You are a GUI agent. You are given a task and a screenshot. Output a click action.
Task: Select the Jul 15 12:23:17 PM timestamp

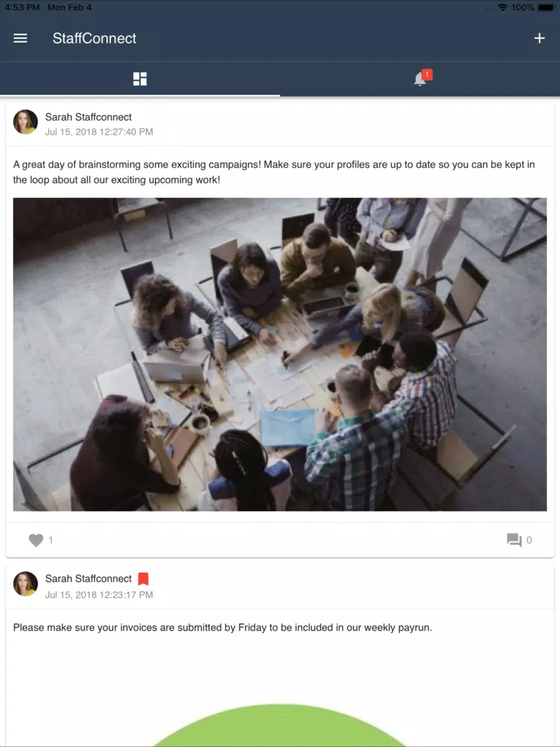point(99,594)
